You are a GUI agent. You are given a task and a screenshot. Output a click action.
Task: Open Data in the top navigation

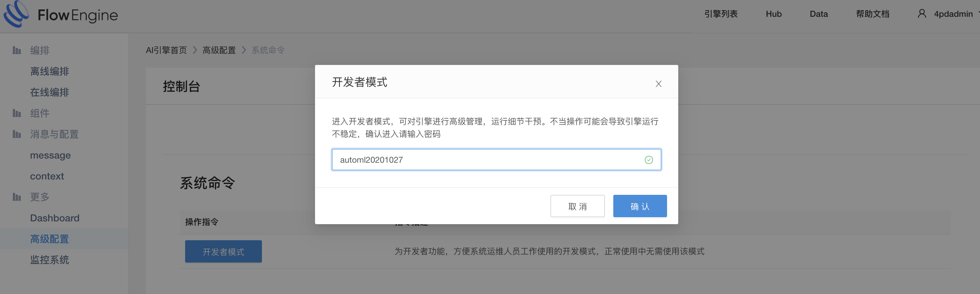(x=818, y=14)
